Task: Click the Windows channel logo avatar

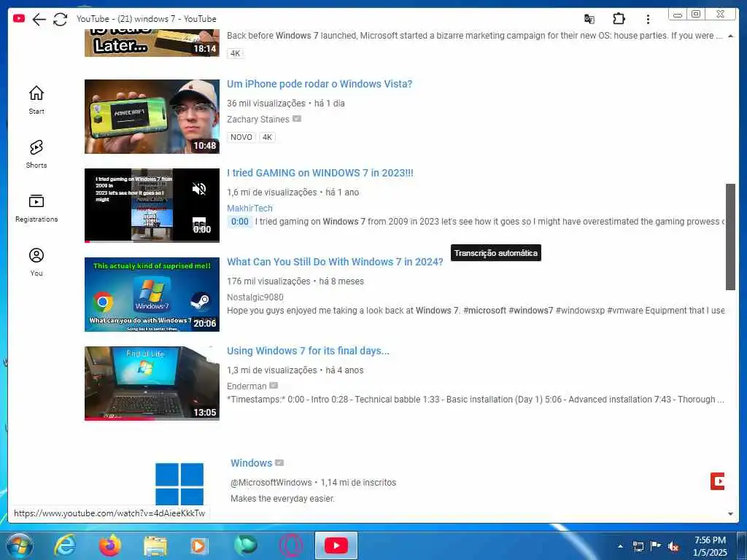Action: 179,484
